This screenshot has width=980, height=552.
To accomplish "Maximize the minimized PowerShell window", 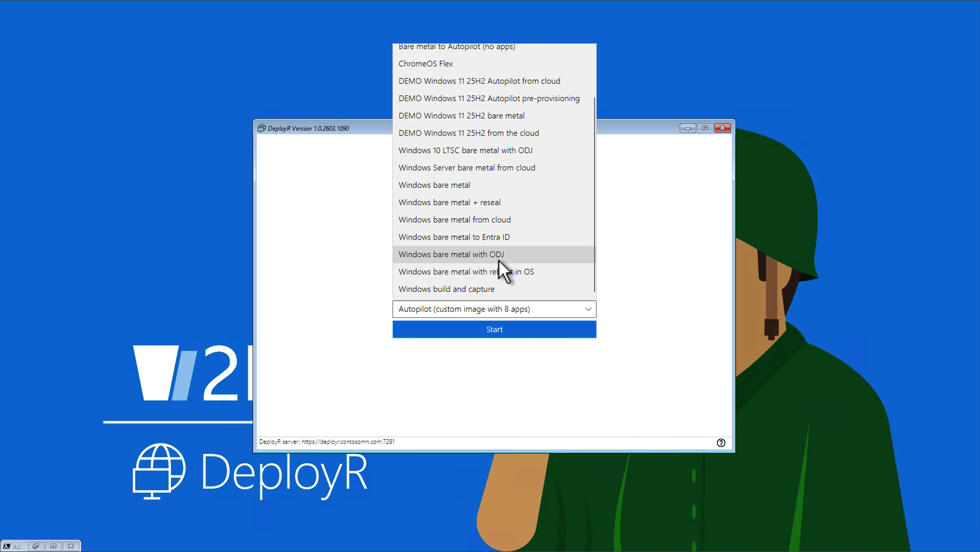I will [53, 546].
